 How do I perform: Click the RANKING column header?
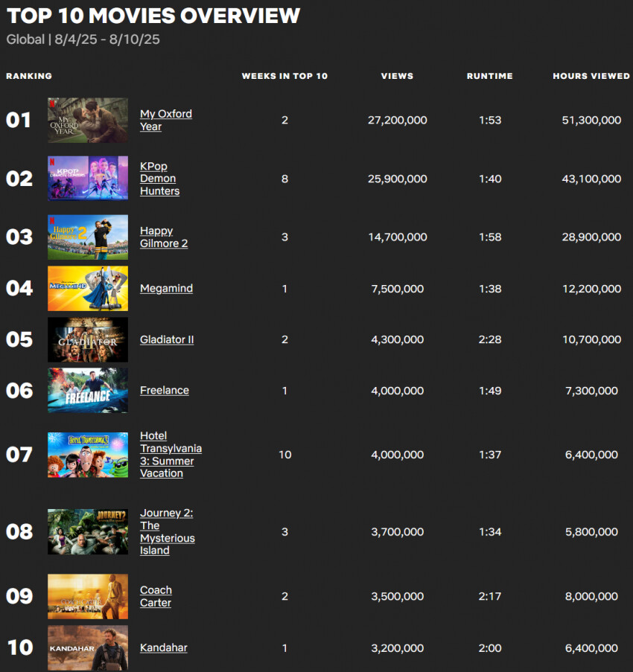(x=29, y=76)
